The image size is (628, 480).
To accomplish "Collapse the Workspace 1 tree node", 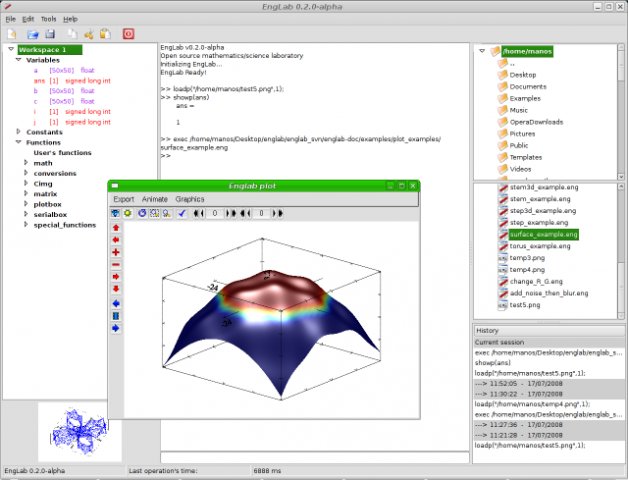I will (x=11, y=49).
